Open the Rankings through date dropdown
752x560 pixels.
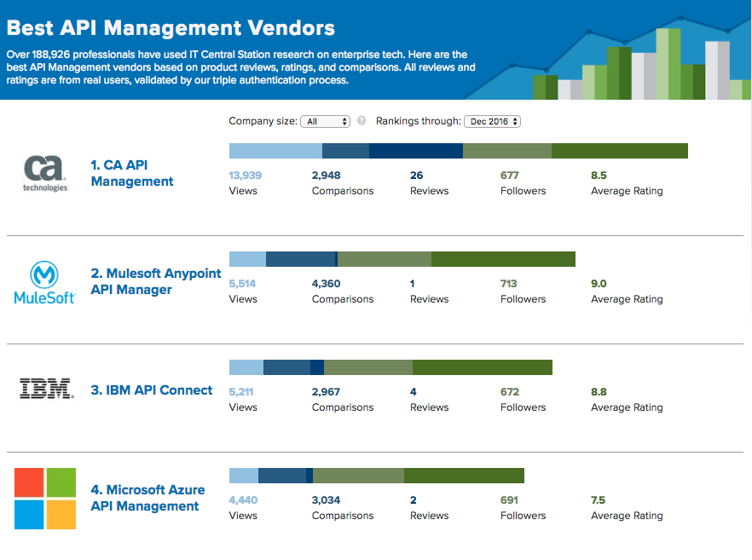point(492,122)
